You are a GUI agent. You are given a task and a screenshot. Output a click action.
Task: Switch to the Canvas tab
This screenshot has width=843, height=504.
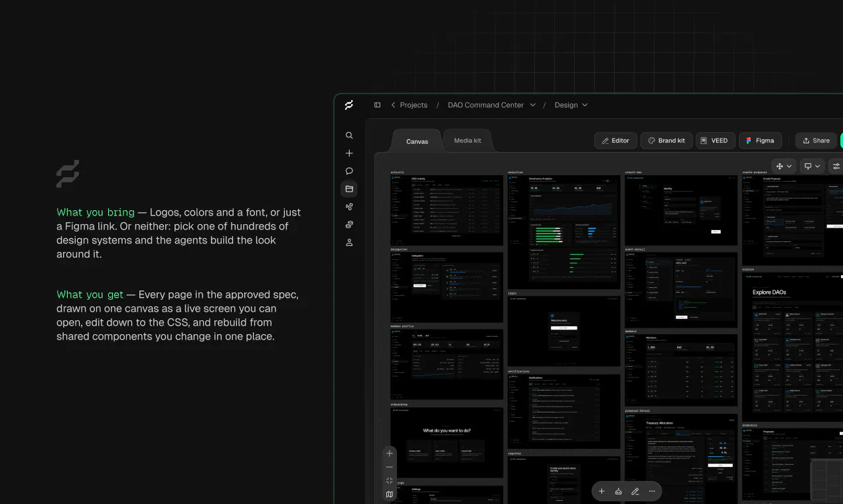417,141
